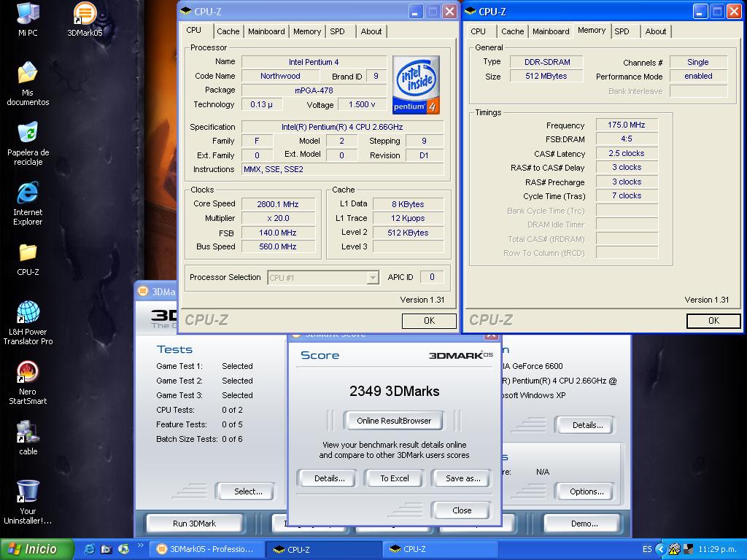
Task: Open the CPU-Z folder on the desktop
Action: click(x=28, y=259)
